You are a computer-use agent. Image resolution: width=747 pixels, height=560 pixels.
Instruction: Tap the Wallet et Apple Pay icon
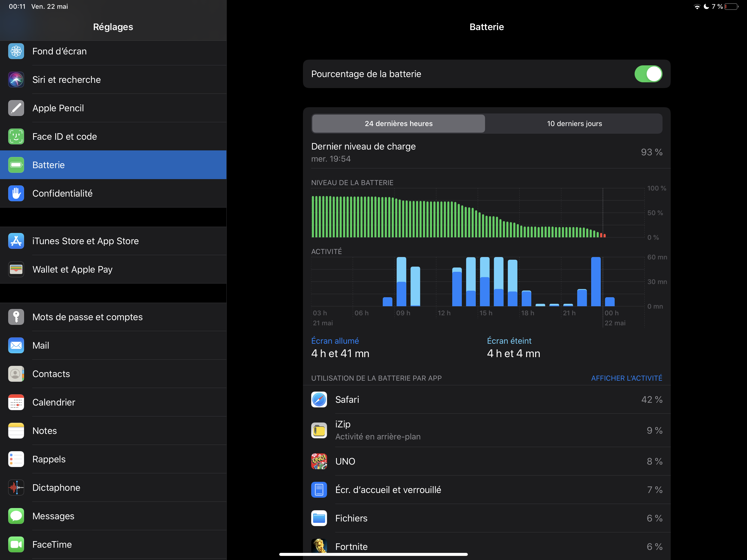tap(16, 269)
